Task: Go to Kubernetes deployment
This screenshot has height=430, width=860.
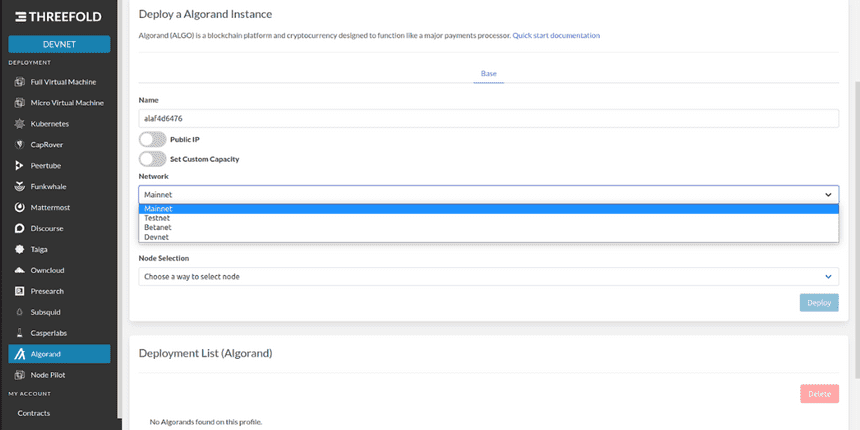Action: (59, 124)
